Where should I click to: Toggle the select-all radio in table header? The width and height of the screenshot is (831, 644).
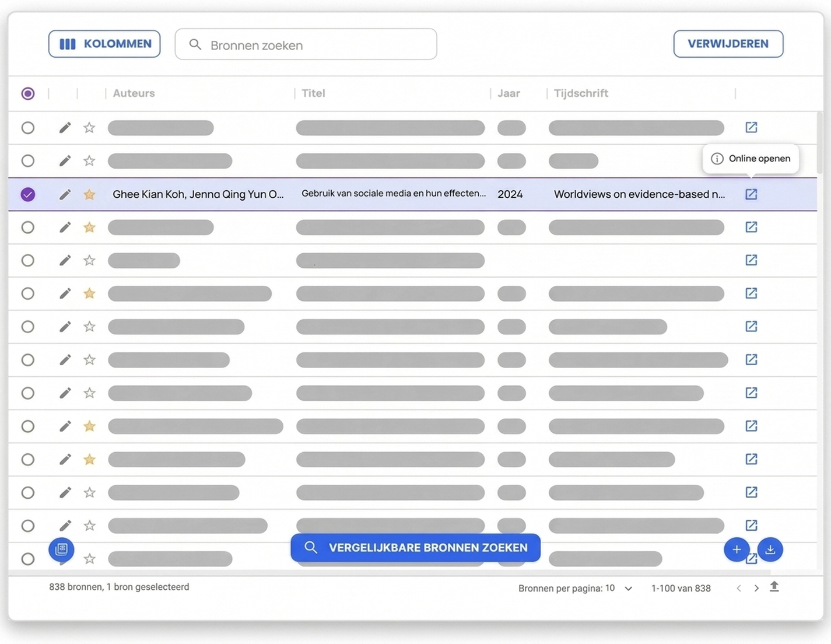click(x=27, y=93)
